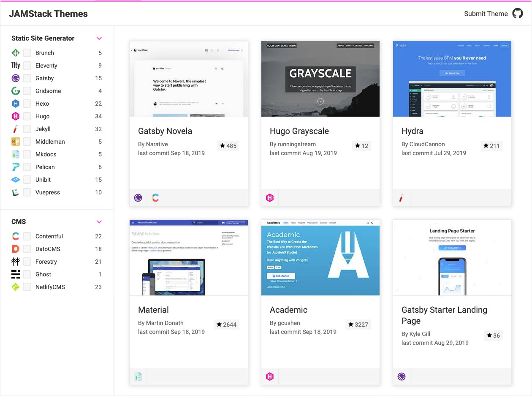Collapse the Static Site Generator section chevron
This screenshot has height=396, width=532.
click(x=99, y=38)
